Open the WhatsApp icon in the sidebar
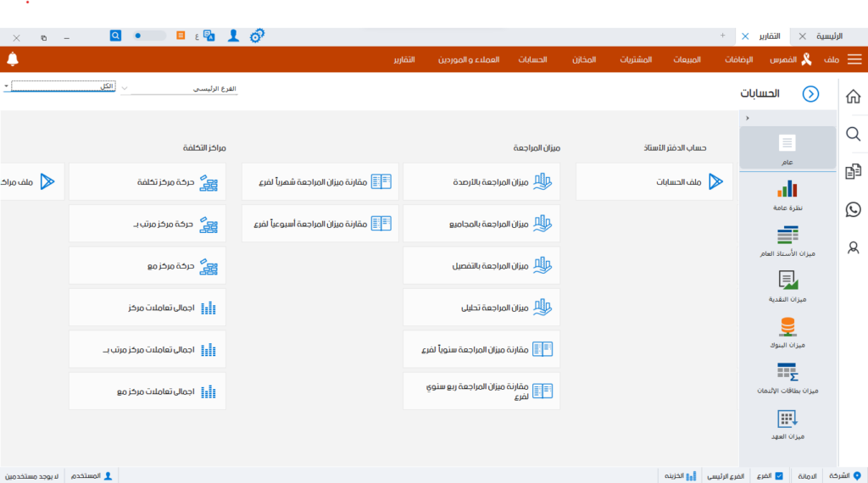This screenshot has width=868, height=483. point(853,209)
